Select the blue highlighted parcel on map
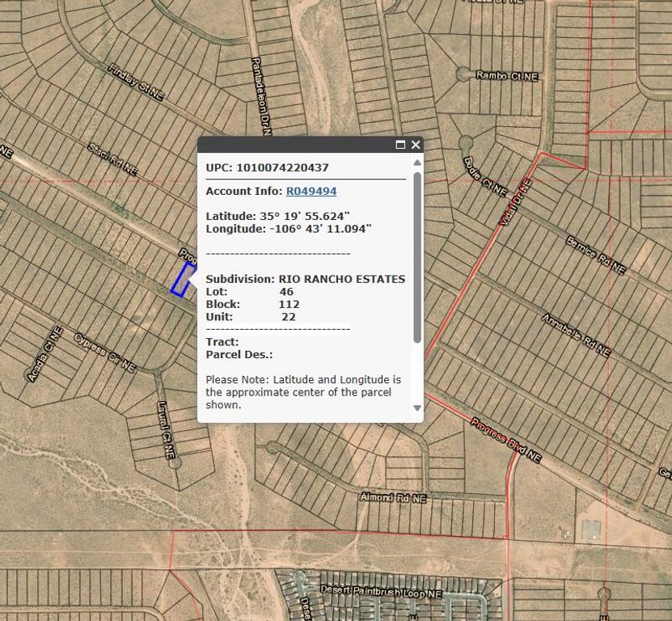Image resolution: width=672 pixels, height=621 pixels. point(183,279)
